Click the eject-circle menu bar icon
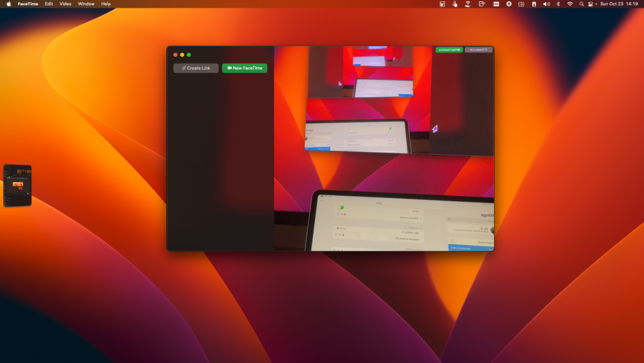Image resolution: width=644 pixels, height=363 pixels. 509,4
